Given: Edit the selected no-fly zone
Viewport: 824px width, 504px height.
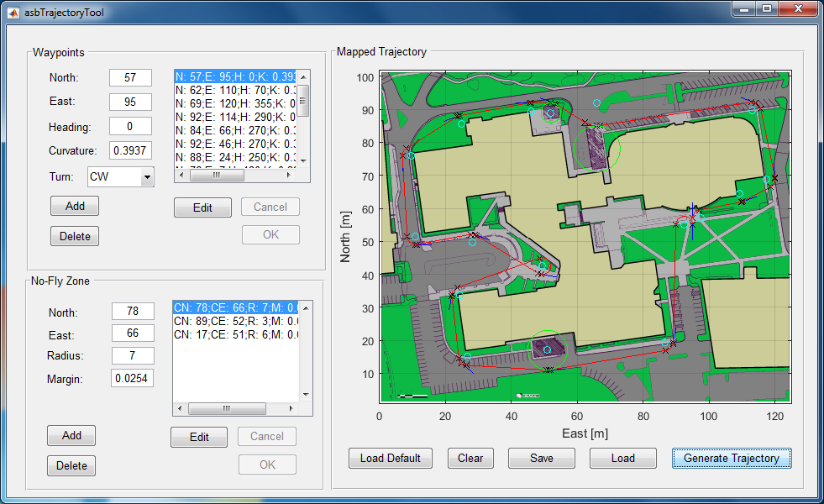Looking at the screenshot, I should tap(199, 437).
